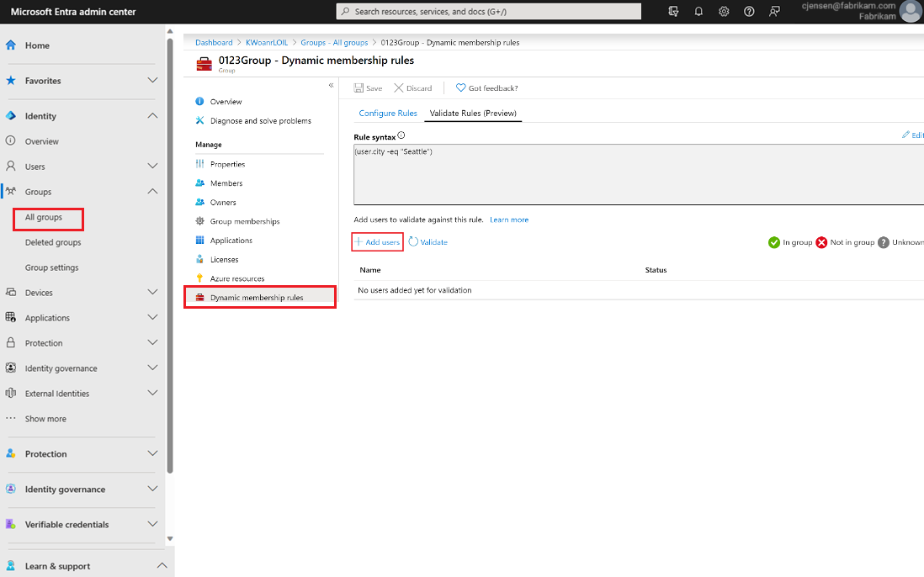Open Group memberships menu item

click(245, 221)
